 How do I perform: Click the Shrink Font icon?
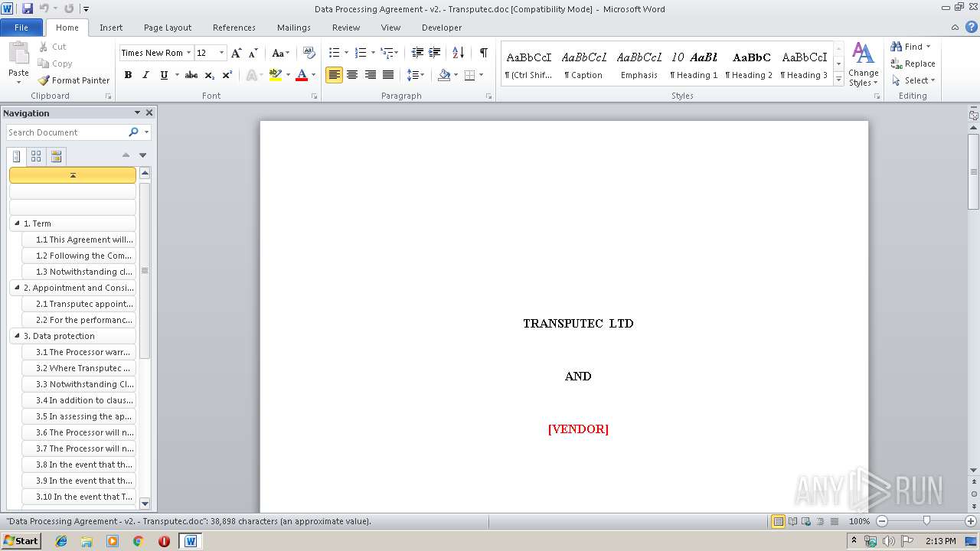point(253,53)
